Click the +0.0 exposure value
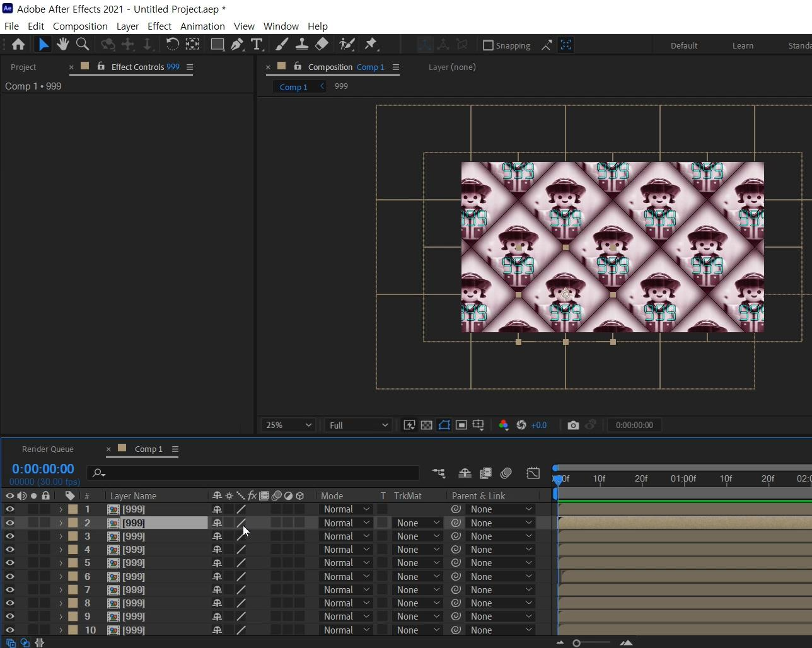This screenshot has height=648, width=812. point(539,425)
